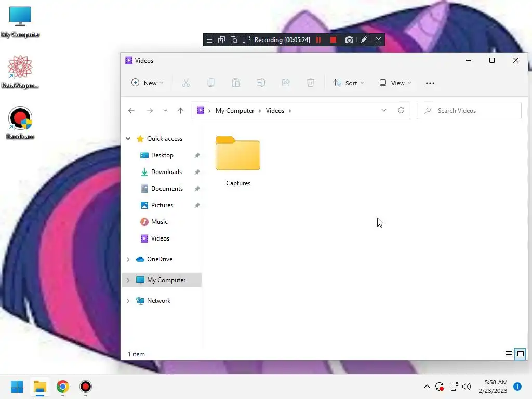The width and height of the screenshot is (532, 399).
Task: Select My Computer in navigation pane
Action: [166, 280]
